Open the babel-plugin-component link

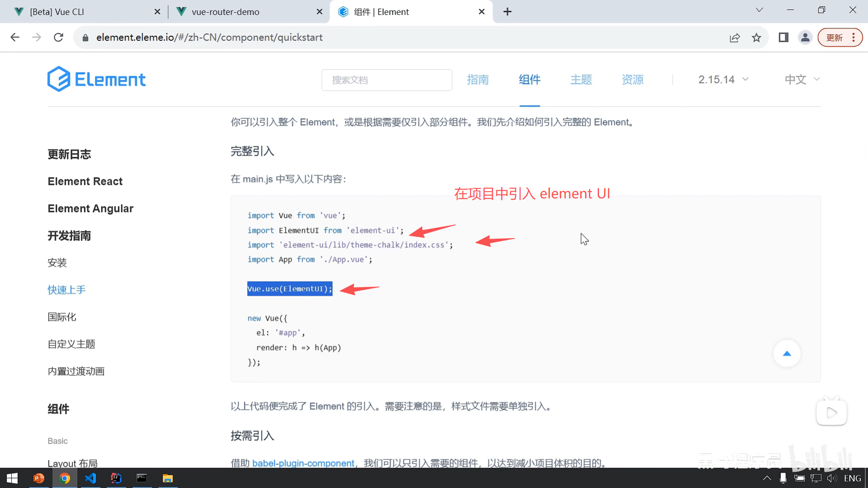click(303, 463)
